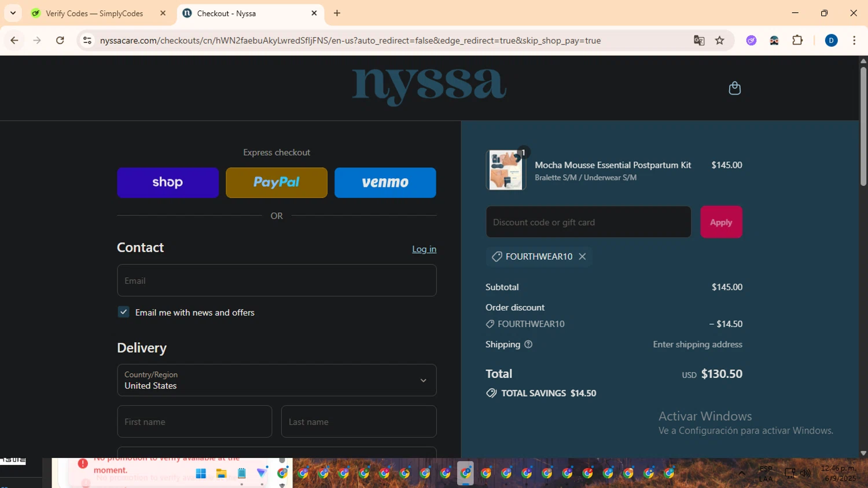This screenshot has height=488, width=868.
Task: Reload the checkout page
Action: pos(60,41)
